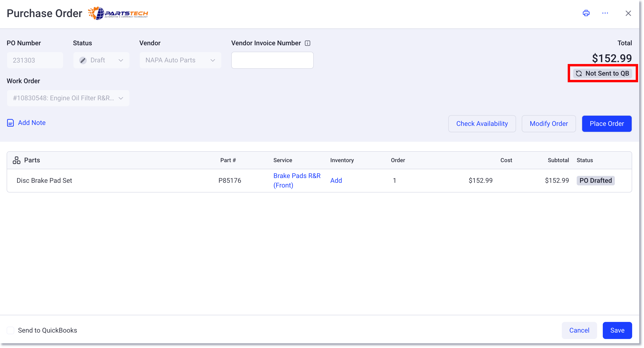644x348 pixels.
Task: Click the Place Order button
Action: point(607,123)
